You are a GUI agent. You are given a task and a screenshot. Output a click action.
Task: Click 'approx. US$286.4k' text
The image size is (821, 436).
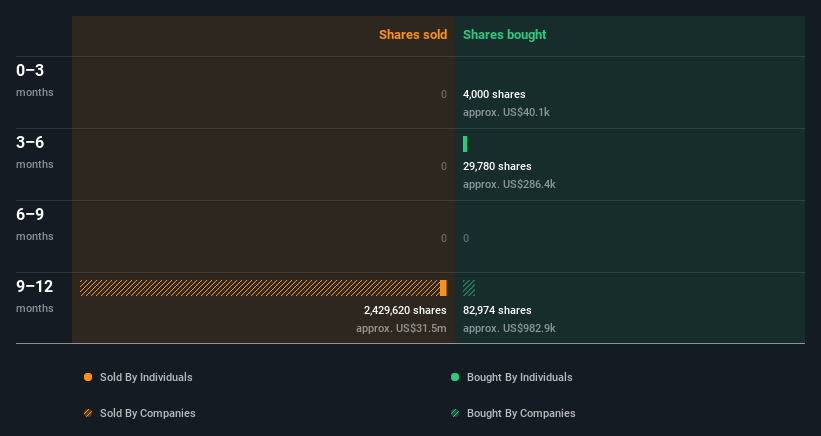(509, 184)
